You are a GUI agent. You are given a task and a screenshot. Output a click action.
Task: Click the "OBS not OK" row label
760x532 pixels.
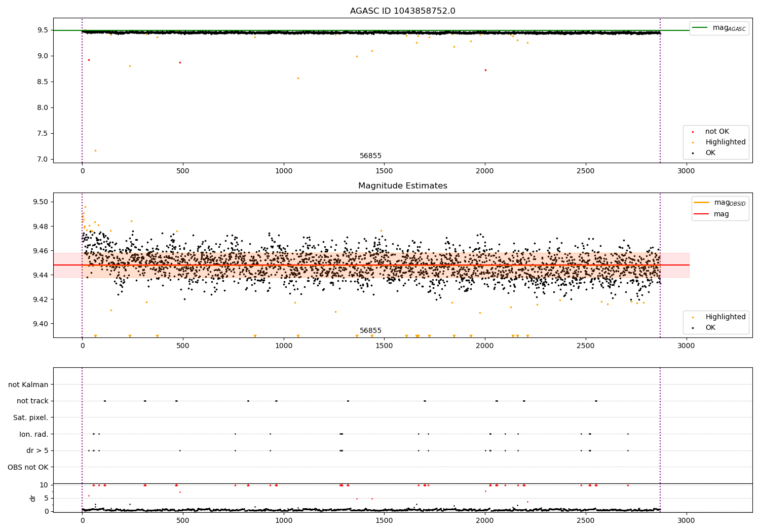pos(28,467)
